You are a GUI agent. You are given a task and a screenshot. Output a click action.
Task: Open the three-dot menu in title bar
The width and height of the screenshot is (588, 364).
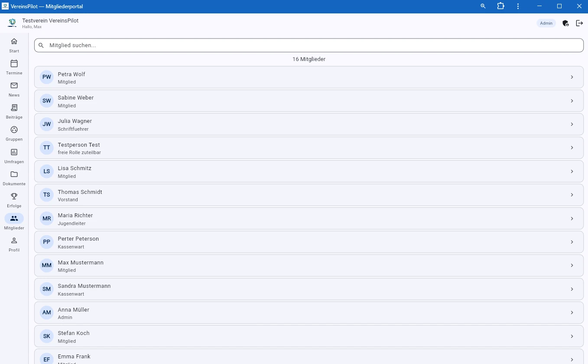(x=518, y=6)
